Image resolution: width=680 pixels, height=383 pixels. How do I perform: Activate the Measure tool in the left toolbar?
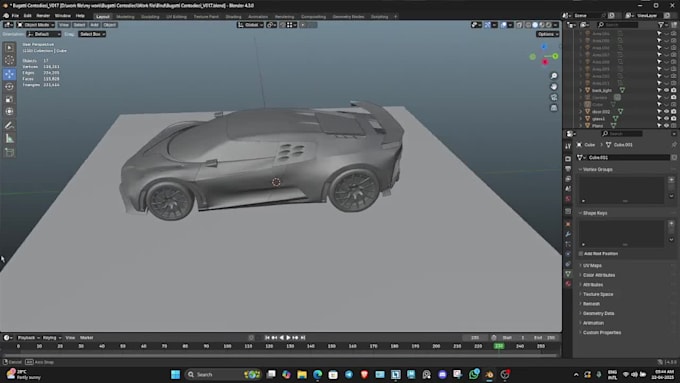(9, 139)
